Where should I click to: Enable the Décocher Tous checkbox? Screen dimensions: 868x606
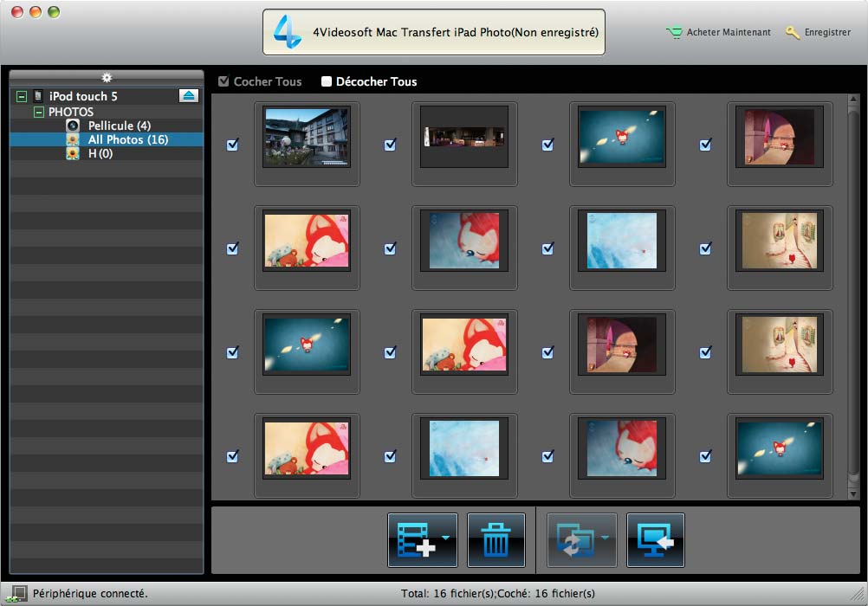[x=327, y=82]
